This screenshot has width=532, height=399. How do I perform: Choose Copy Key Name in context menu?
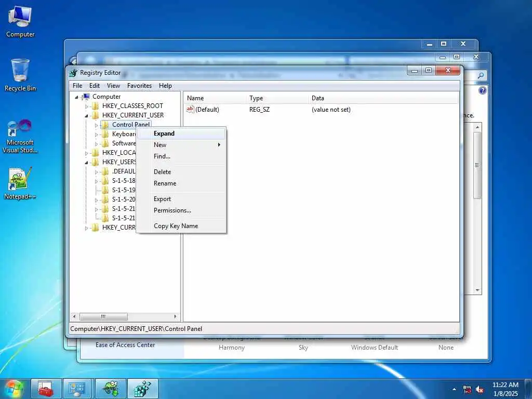point(181,226)
